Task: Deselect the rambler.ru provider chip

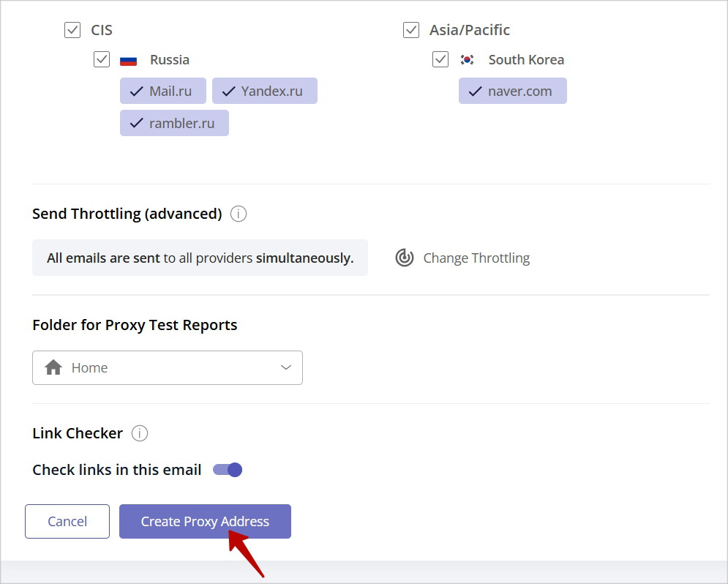Action: pyautogui.click(x=174, y=123)
